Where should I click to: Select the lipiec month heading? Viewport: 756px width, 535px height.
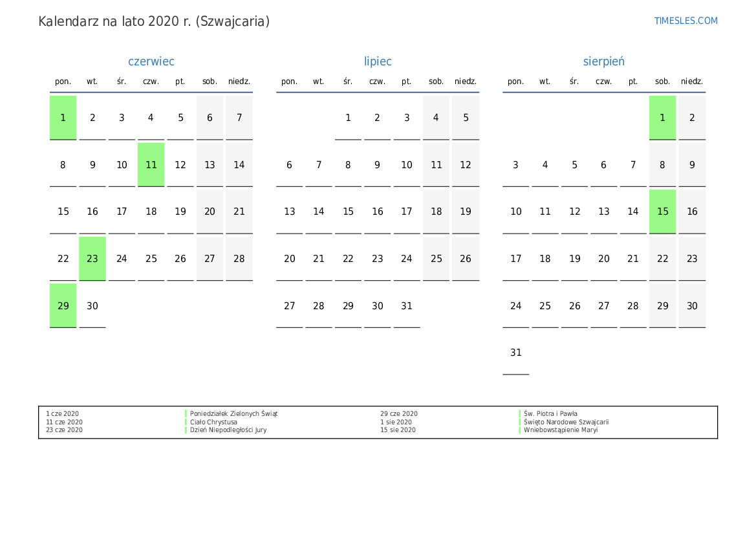coord(378,61)
